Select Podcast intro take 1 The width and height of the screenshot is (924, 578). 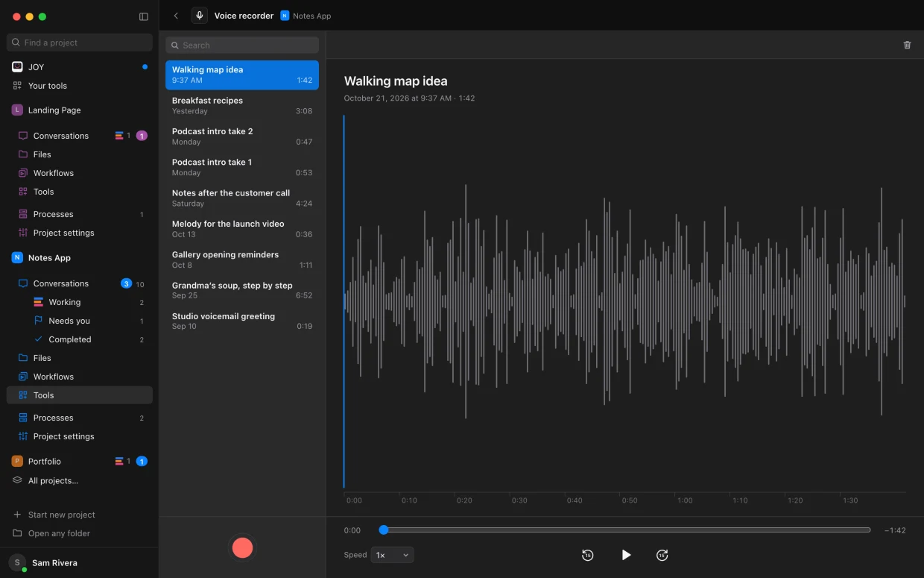[x=242, y=167]
